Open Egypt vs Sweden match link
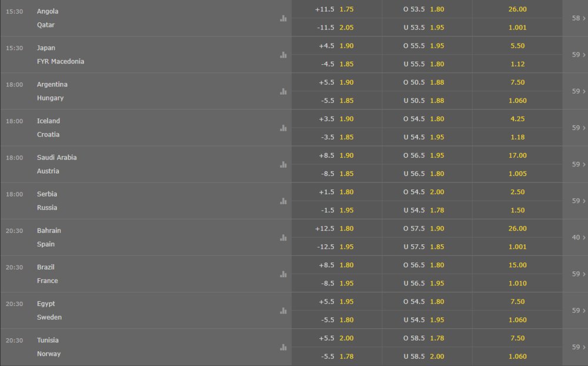 point(49,311)
